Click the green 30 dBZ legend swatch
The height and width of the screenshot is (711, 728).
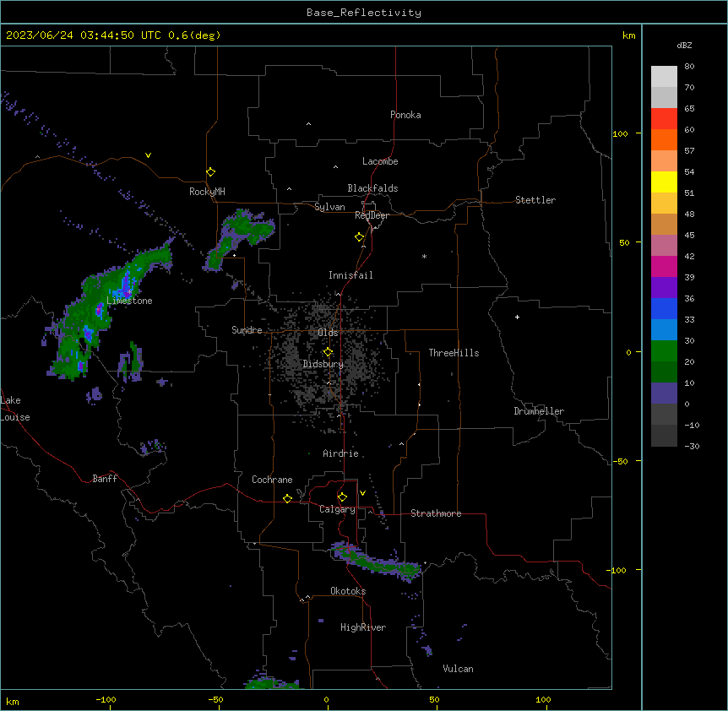(664, 351)
